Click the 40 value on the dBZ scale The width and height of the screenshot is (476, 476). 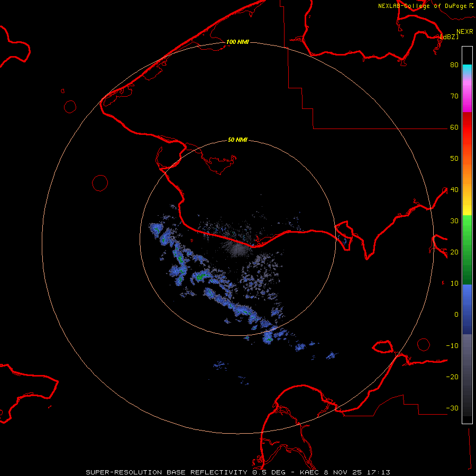click(454, 190)
